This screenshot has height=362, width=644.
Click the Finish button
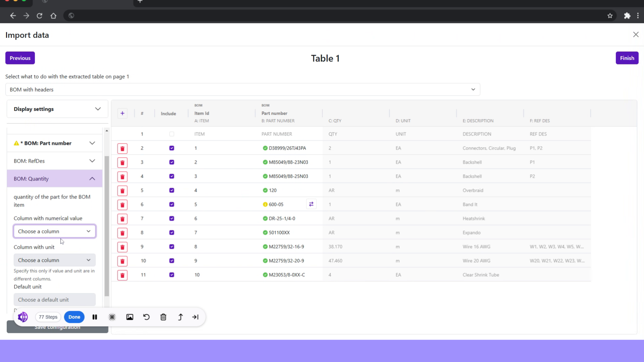point(627,58)
